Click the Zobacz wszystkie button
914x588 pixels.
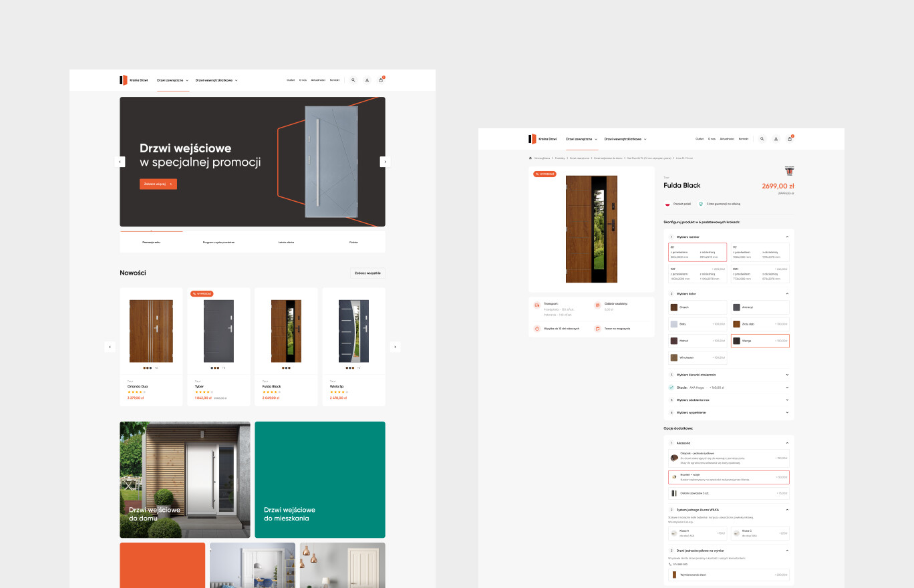(367, 273)
